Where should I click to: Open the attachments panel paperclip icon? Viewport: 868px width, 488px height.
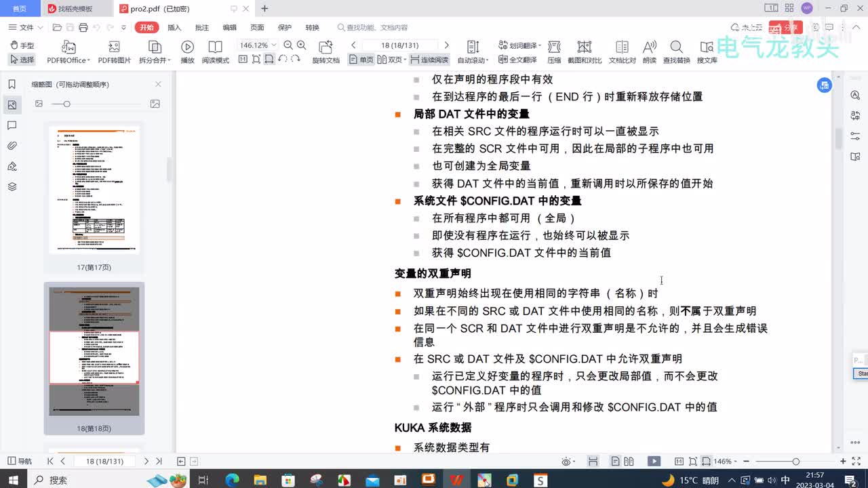pos(12,146)
